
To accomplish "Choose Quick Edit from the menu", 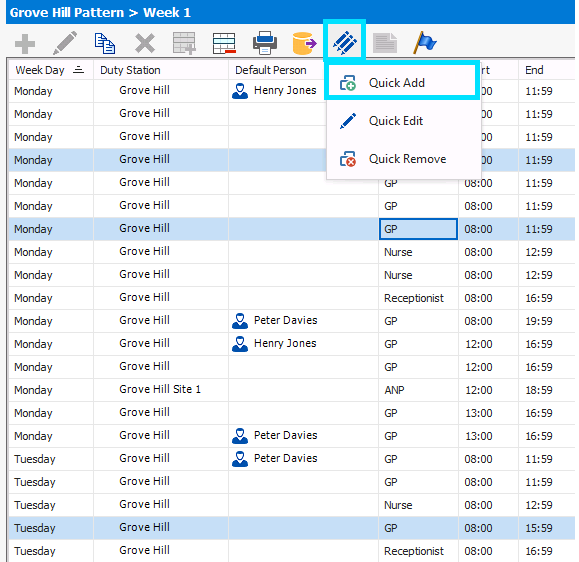I will [x=404, y=121].
